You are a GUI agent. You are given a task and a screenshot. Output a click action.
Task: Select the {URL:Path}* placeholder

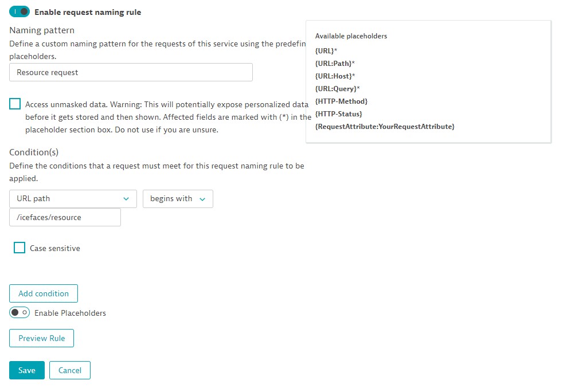coord(335,63)
